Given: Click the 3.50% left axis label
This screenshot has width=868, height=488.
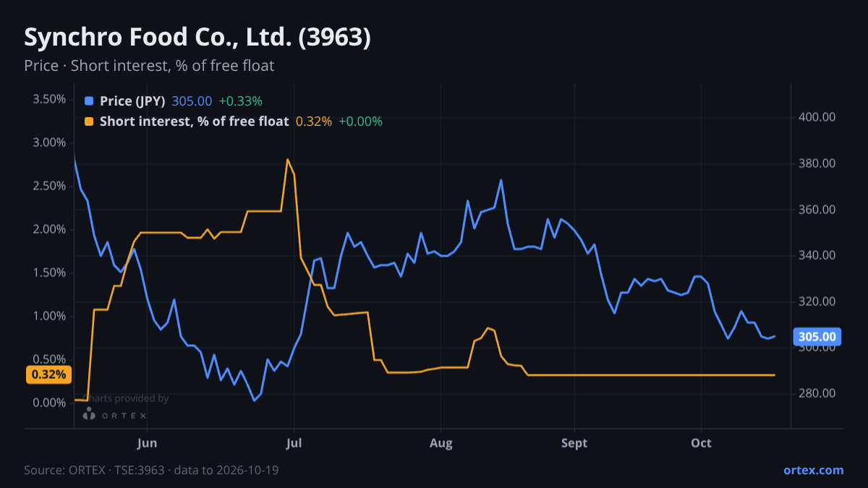Looking at the screenshot, I should click(x=49, y=99).
